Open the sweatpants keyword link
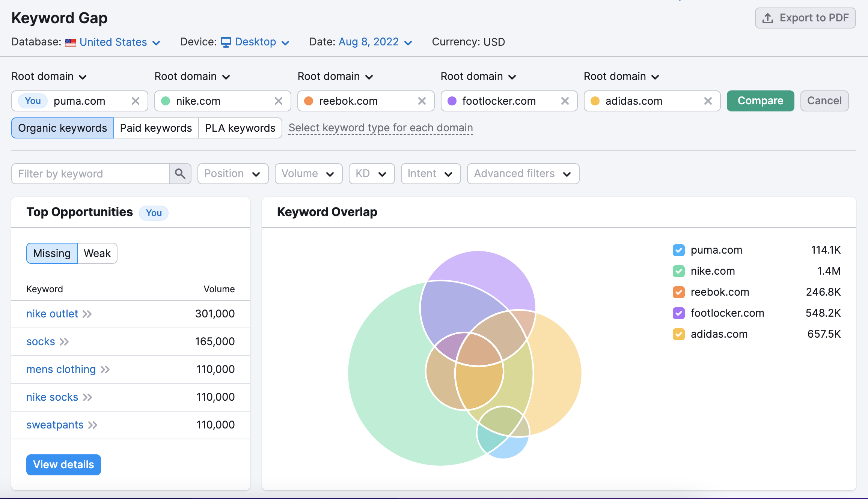Image resolution: width=868 pixels, height=499 pixels. [55, 425]
